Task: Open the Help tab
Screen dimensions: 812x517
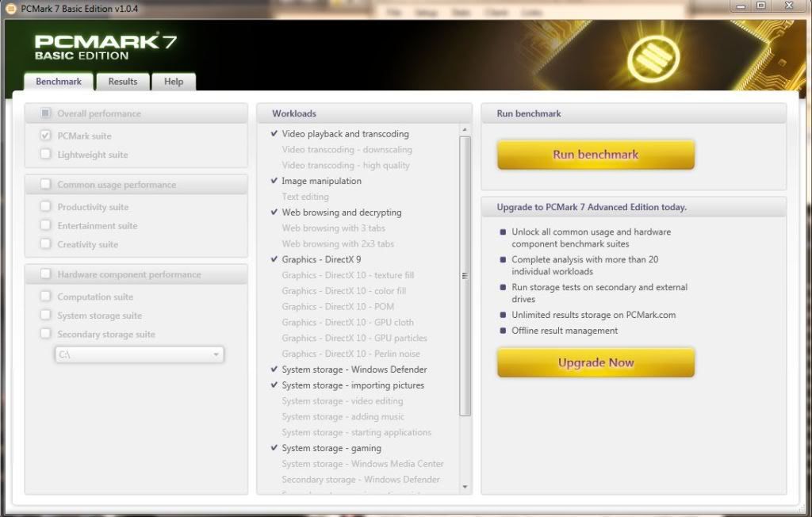Action: pyautogui.click(x=174, y=82)
